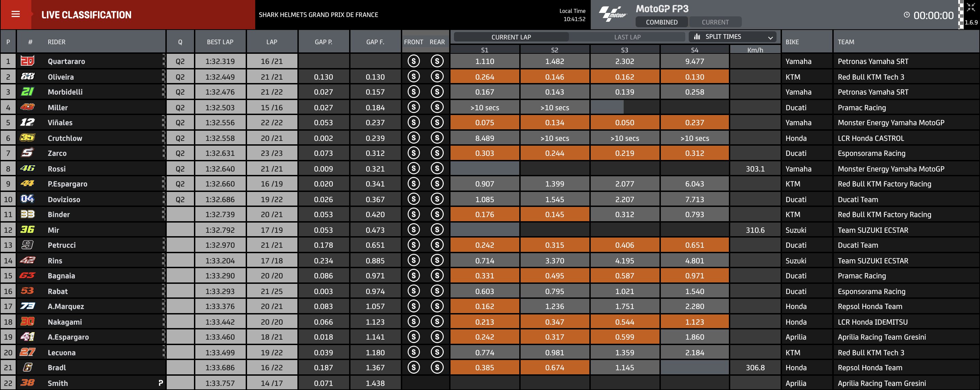Click Quartararo's number 20 badge
Screen dimensions: 980x390
(27, 61)
